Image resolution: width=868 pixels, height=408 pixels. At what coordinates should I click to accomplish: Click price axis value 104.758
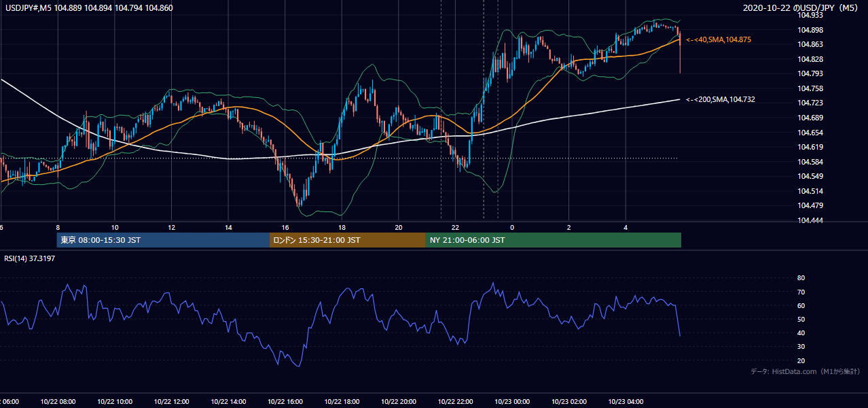(x=810, y=88)
